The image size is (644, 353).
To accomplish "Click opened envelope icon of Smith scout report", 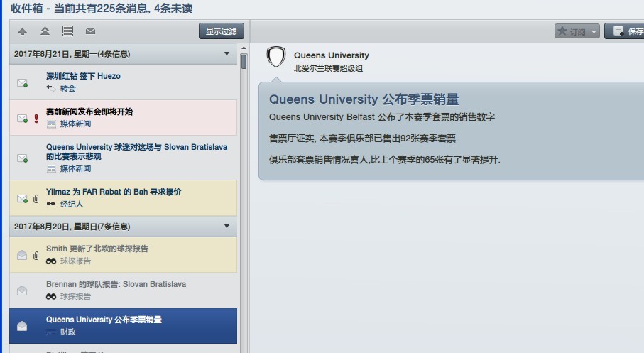I will (22, 255).
